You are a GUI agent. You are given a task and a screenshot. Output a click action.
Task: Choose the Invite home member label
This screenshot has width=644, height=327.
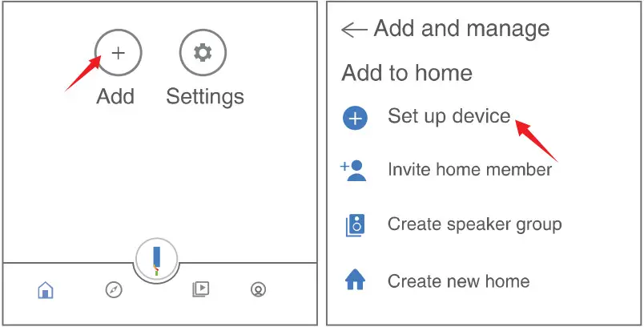pyautogui.click(x=469, y=170)
